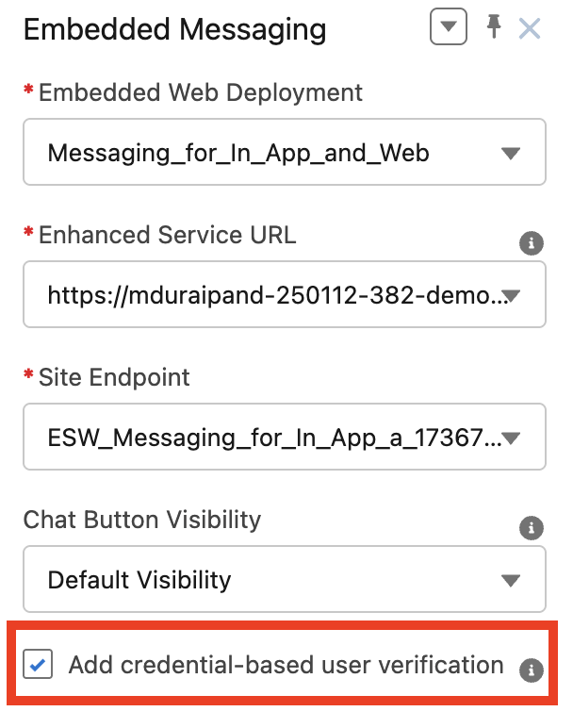
Task: Open the Site Endpoint combo box
Action: coord(264,437)
